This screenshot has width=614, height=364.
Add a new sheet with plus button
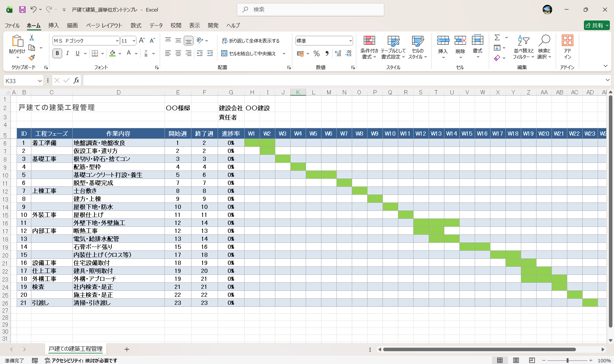click(x=127, y=349)
